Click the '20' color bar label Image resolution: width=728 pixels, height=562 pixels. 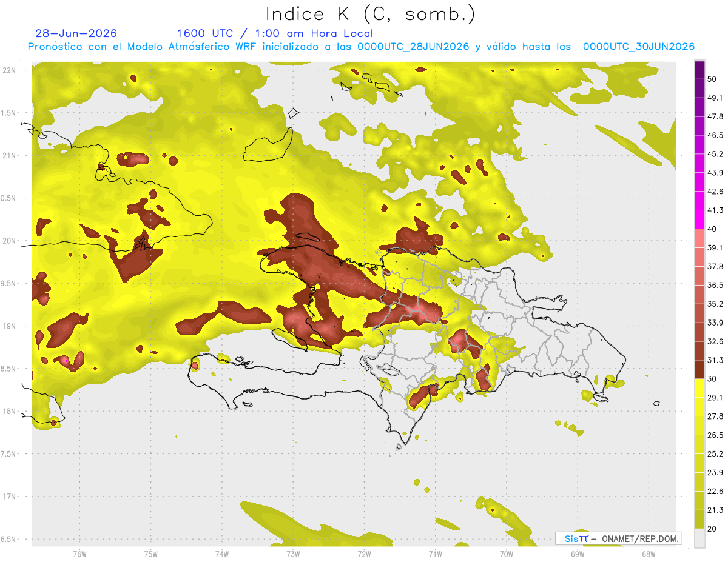coord(712,528)
